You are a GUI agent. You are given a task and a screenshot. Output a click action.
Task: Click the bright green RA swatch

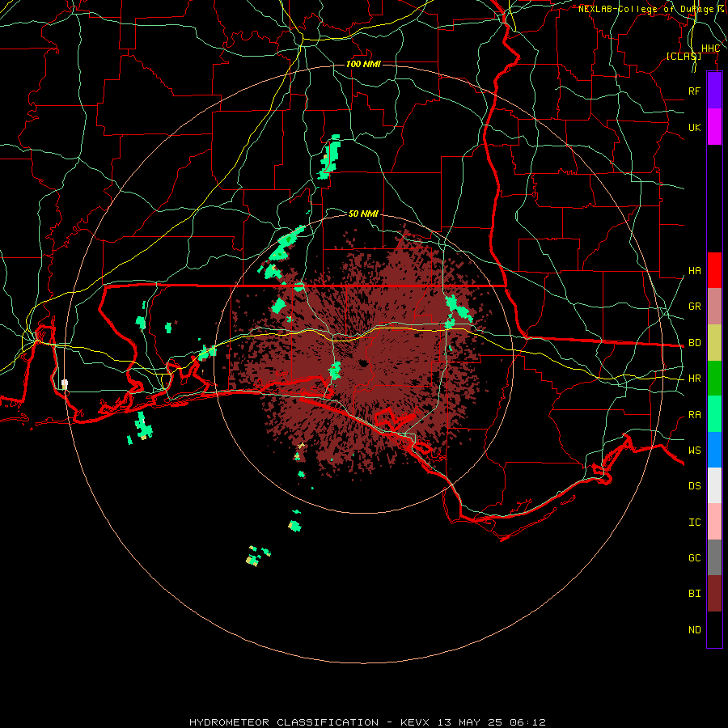click(x=714, y=414)
